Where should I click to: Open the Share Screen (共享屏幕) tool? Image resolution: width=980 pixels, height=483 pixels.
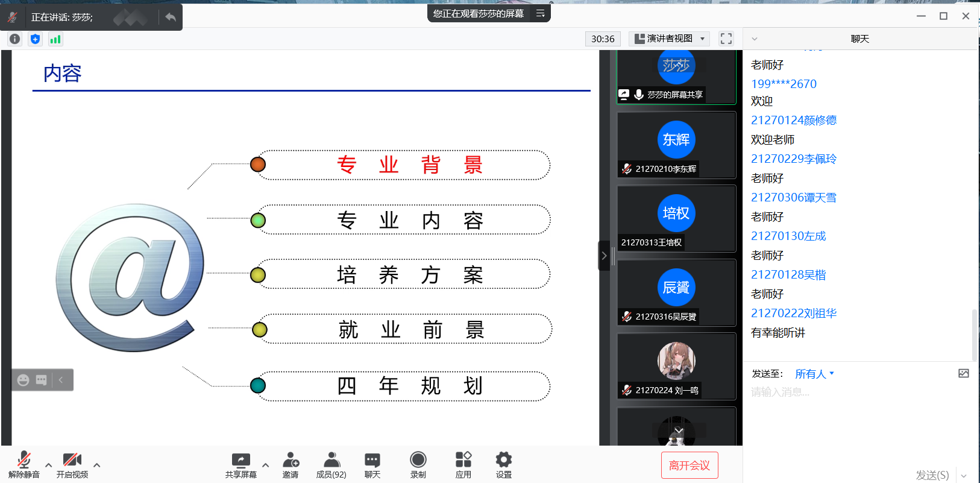pyautogui.click(x=240, y=465)
